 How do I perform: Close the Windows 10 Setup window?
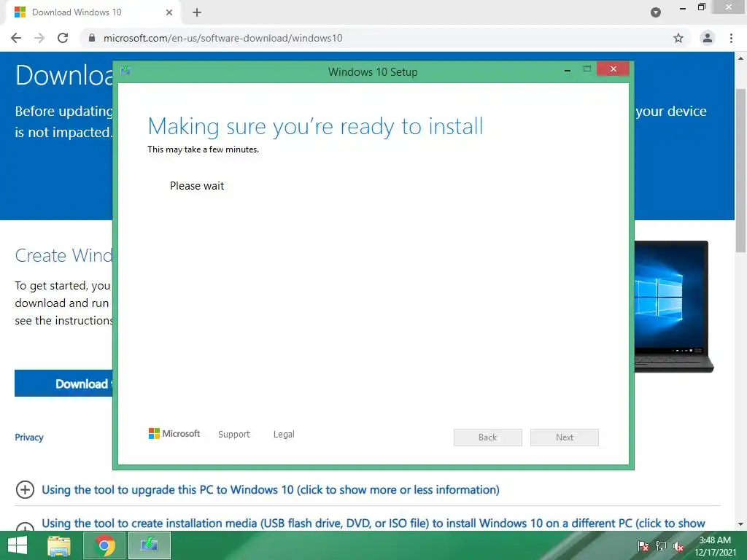coord(613,69)
